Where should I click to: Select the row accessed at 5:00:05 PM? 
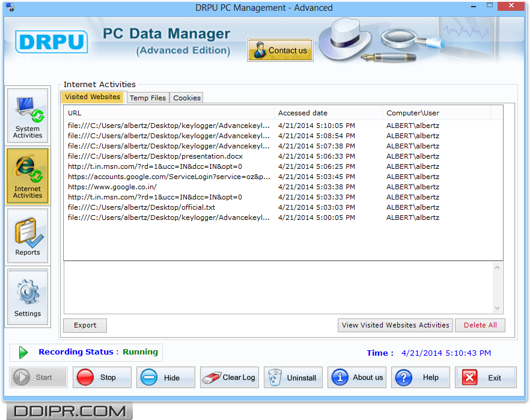[x=283, y=218]
